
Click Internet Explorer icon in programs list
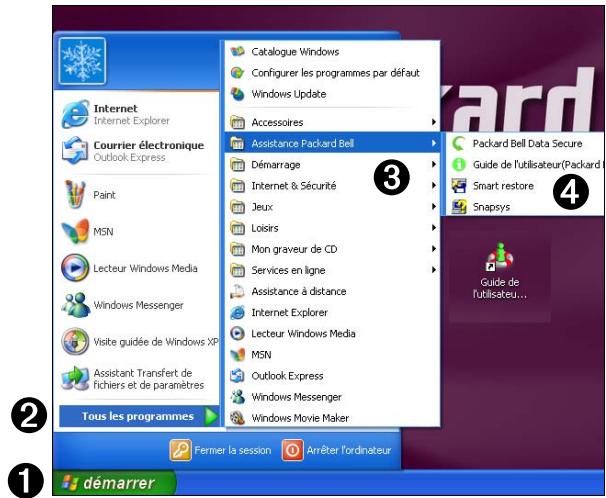(x=237, y=312)
